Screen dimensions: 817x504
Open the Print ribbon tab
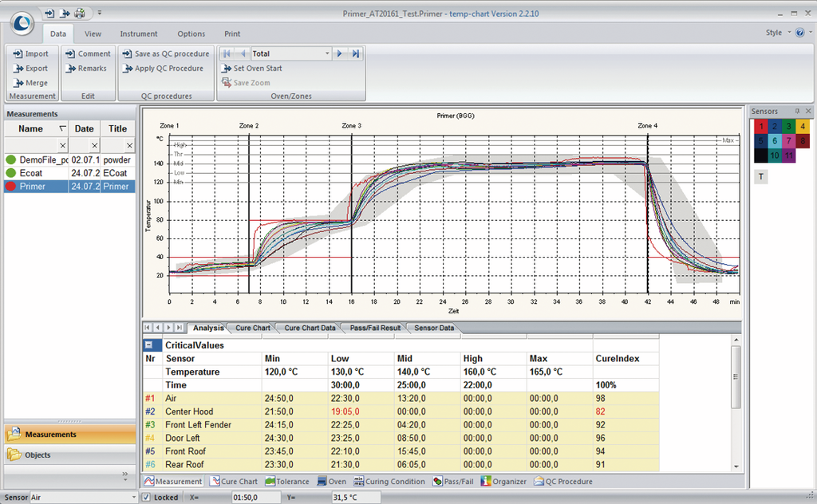[x=232, y=33]
